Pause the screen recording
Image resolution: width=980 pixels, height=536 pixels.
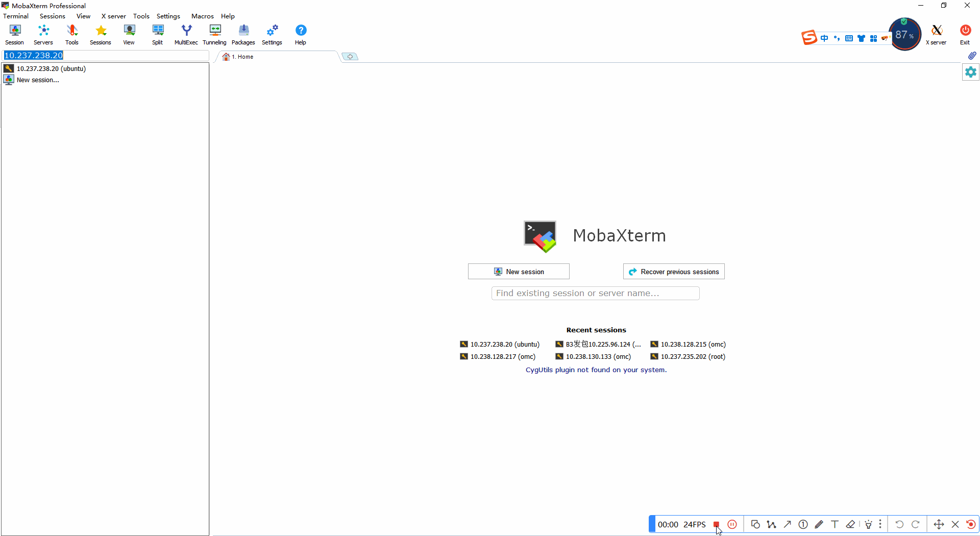pyautogui.click(x=732, y=524)
